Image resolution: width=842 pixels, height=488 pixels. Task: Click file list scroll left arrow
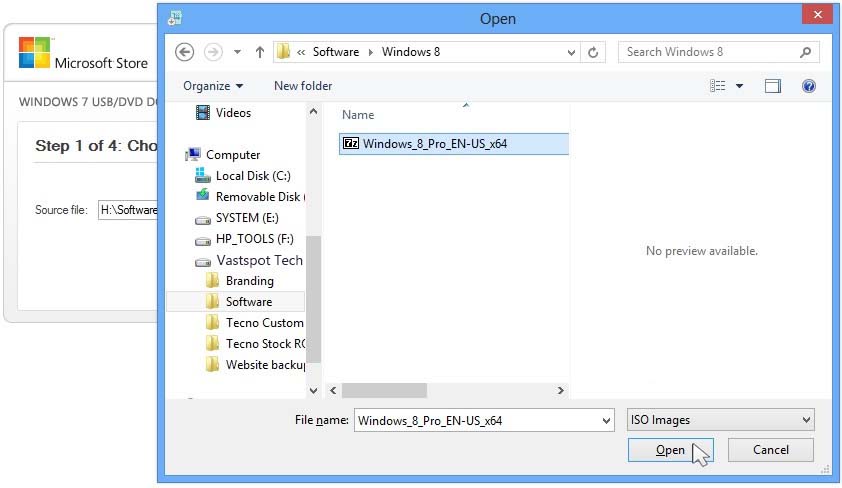tap(333, 390)
